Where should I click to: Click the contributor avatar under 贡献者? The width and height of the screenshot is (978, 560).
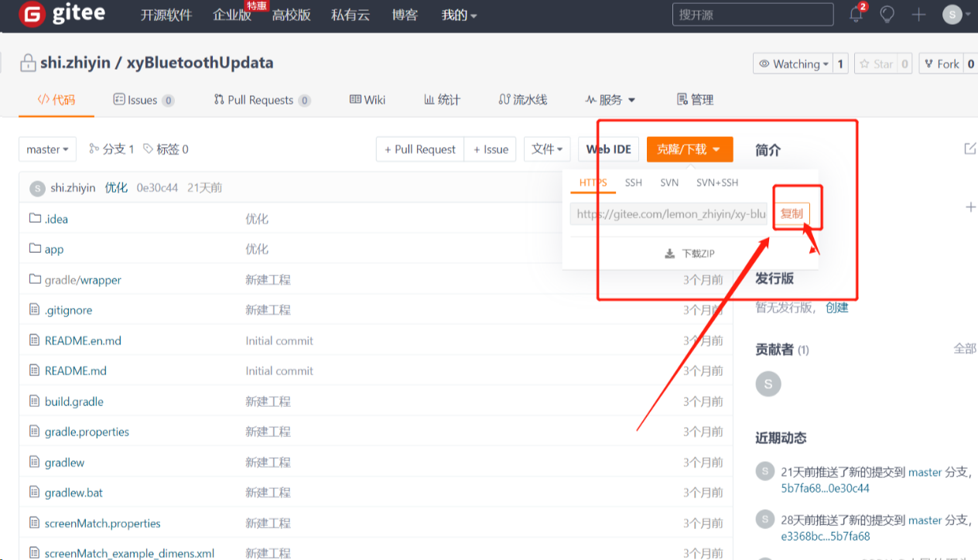768,384
